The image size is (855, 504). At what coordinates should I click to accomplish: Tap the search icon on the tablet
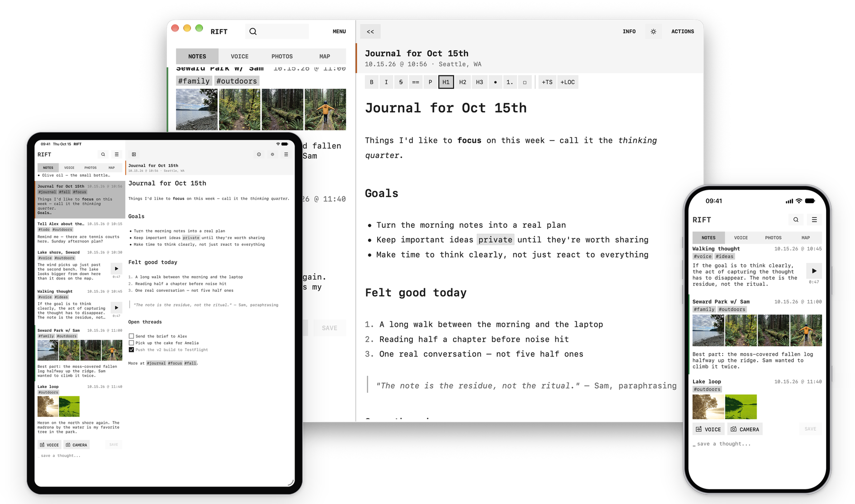coord(103,154)
